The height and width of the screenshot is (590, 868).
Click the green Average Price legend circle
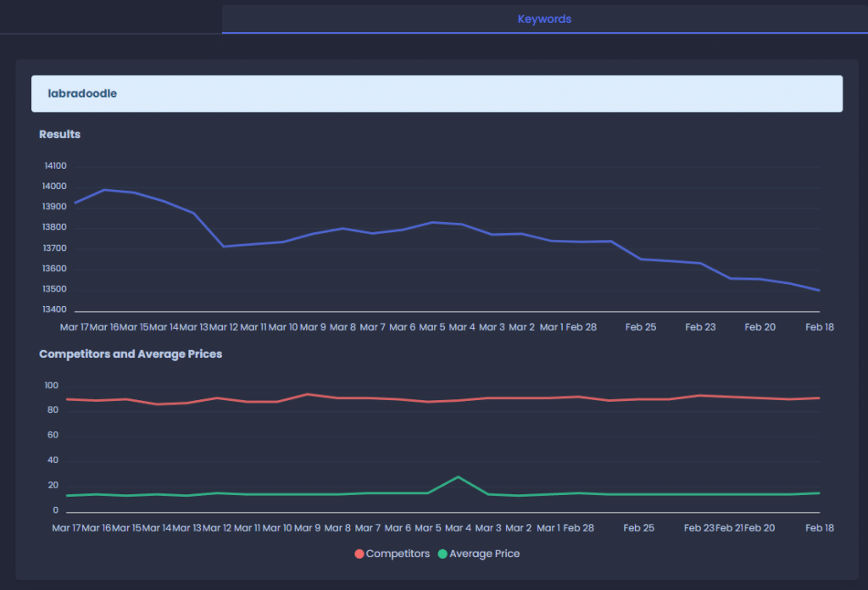click(x=442, y=554)
